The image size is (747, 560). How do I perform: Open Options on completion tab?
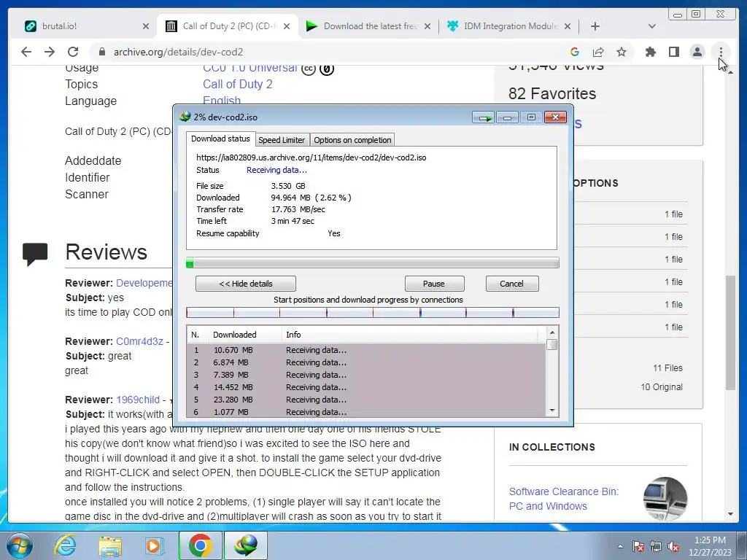click(x=352, y=140)
